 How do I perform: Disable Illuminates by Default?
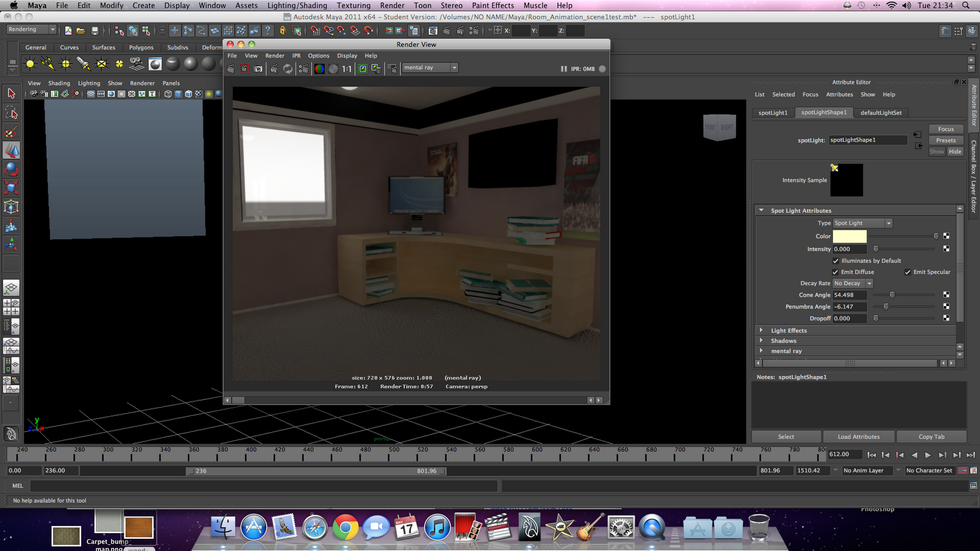pyautogui.click(x=835, y=260)
